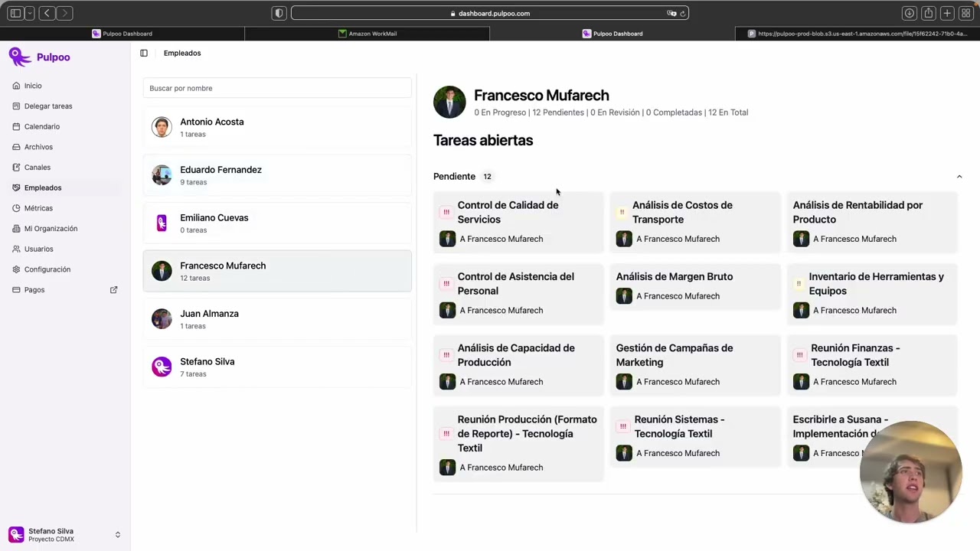The image size is (980, 551).
Task: Click Juan Almanza's avatar photo
Action: pyautogui.click(x=162, y=319)
